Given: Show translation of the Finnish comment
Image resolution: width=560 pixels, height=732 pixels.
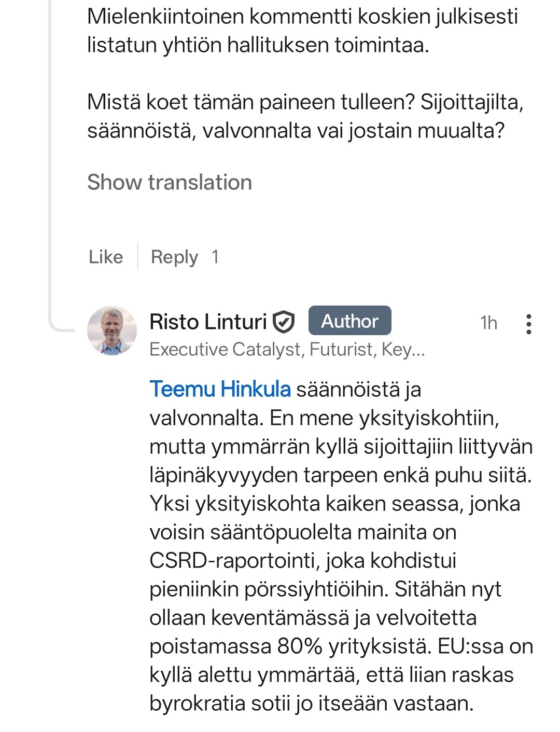Looking at the screenshot, I should (x=170, y=183).
